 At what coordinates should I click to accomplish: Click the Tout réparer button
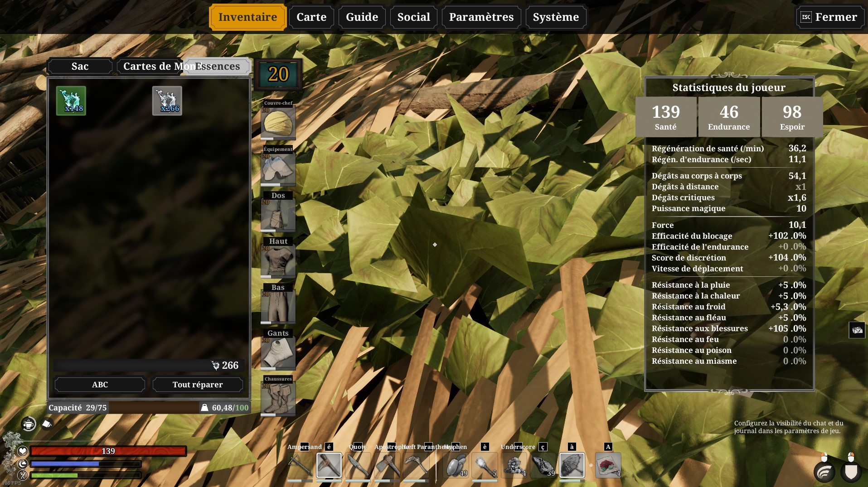[198, 385]
